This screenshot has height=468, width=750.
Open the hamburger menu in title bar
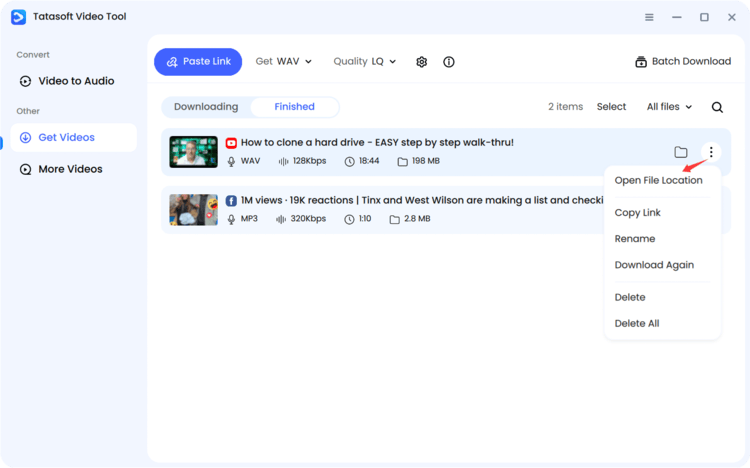point(649,17)
